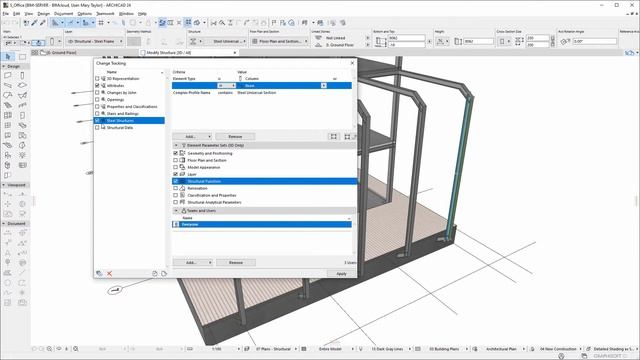Viewport: 640px width, 360px height.
Task: Click the column icon in the info box
Action: [52, 41]
